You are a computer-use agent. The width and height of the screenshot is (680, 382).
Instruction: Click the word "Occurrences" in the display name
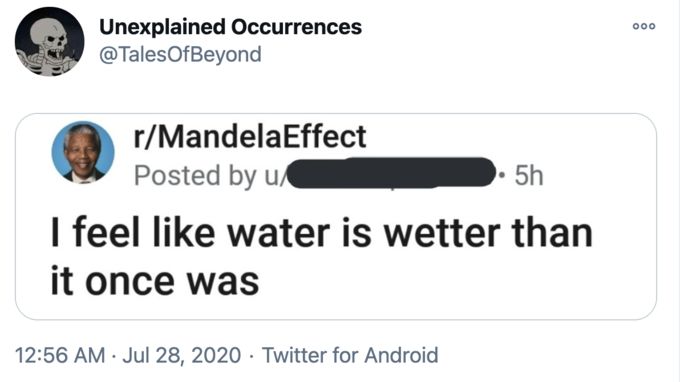(x=296, y=27)
